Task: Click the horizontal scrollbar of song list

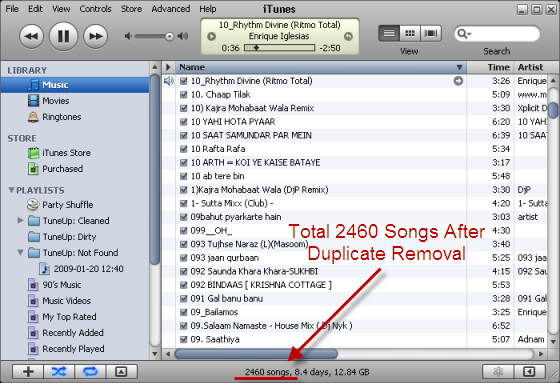Action: (x=256, y=354)
